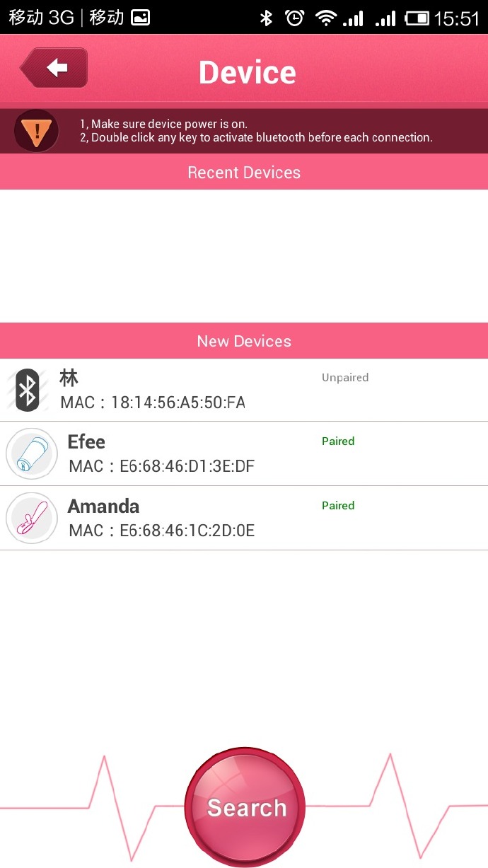Tap the orange warning triangle icon
The image size is (488, 868).
pos(35,130)
